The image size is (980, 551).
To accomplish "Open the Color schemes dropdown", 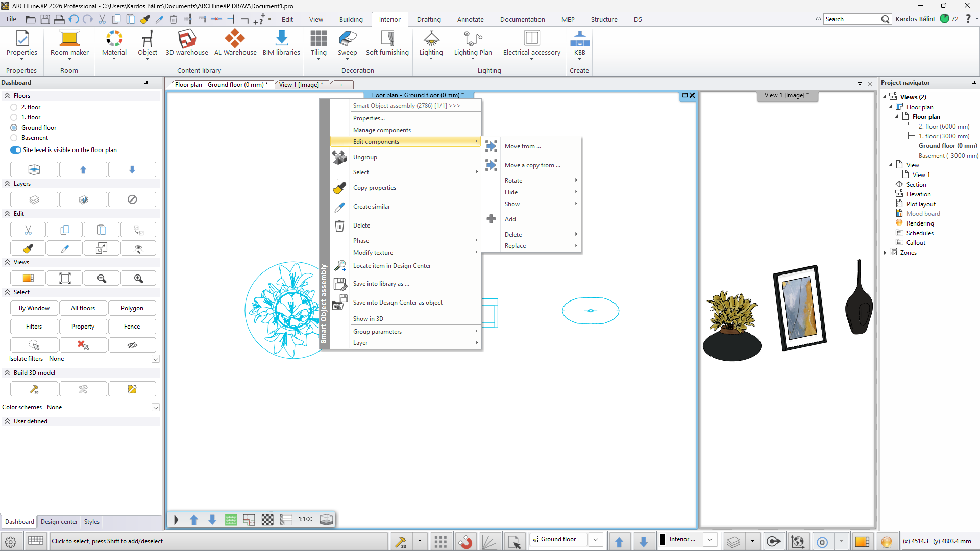I will (156, 408).
